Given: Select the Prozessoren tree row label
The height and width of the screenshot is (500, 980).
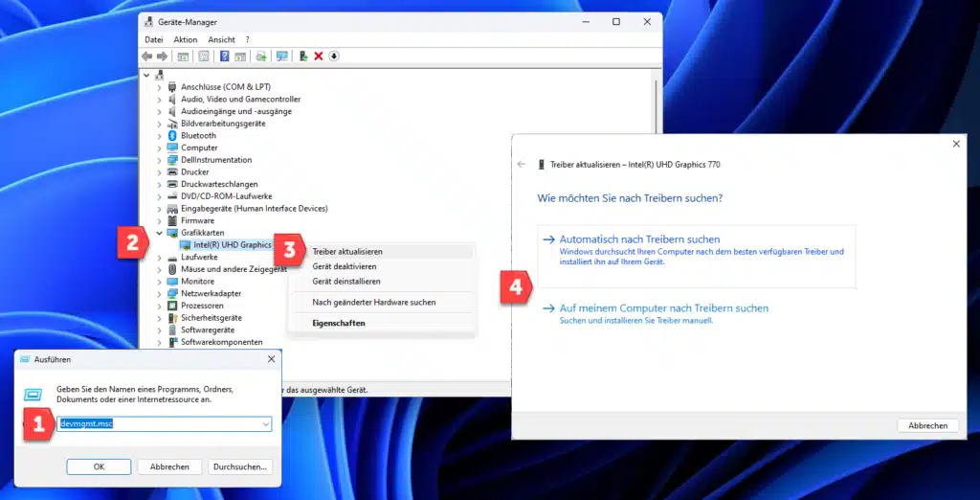Looking at the screenshot, I should point(203,306).
